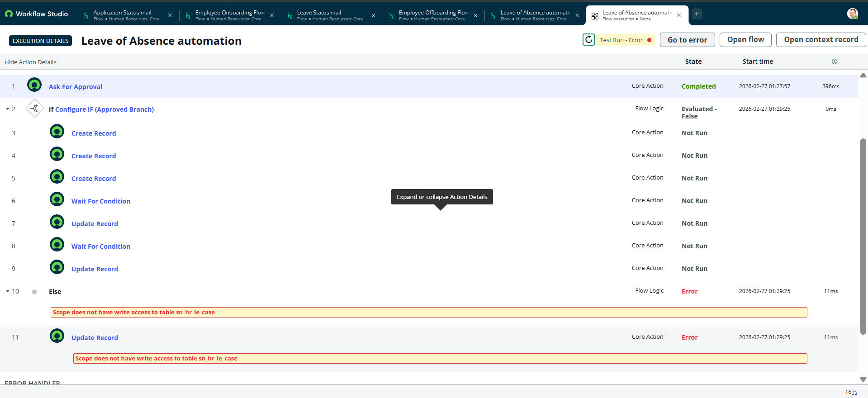Screen dimensions: 868x398
Task: Close the Employee Onboarding Flow tab
Action: (x=272, y=15)
